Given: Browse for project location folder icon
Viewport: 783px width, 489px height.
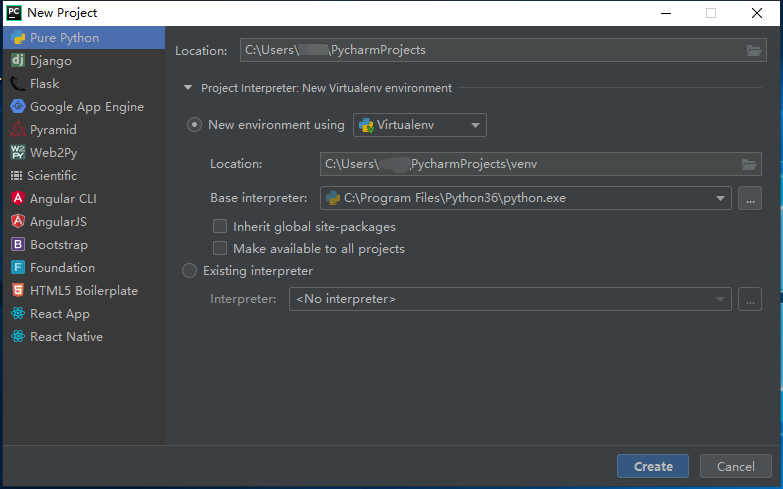Looking at the screenshot, I should pyautogui.click(x=754, y=51).
